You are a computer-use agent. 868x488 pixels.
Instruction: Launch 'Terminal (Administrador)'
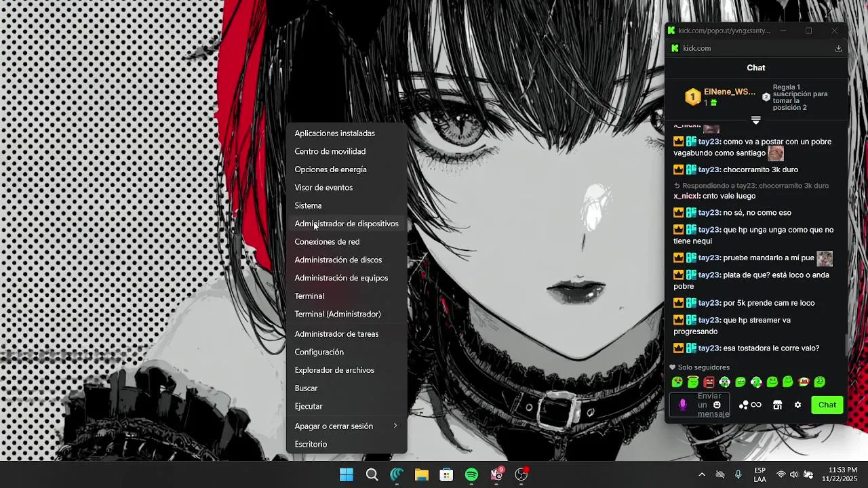tap(347, 314)
